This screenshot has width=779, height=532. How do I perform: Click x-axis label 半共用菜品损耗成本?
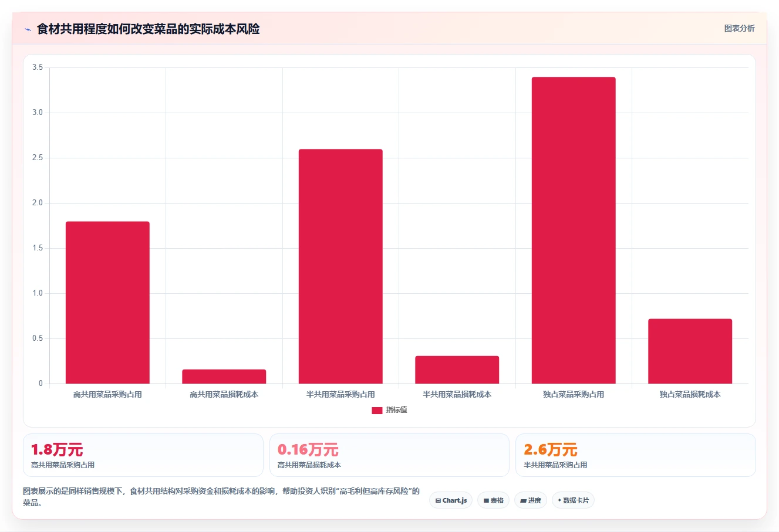point(457,395)
